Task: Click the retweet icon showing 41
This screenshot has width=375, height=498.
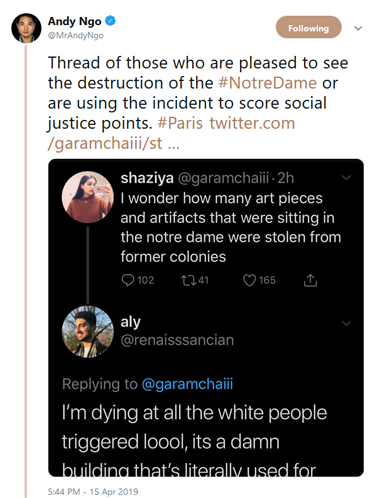Action: pos(188,280)
